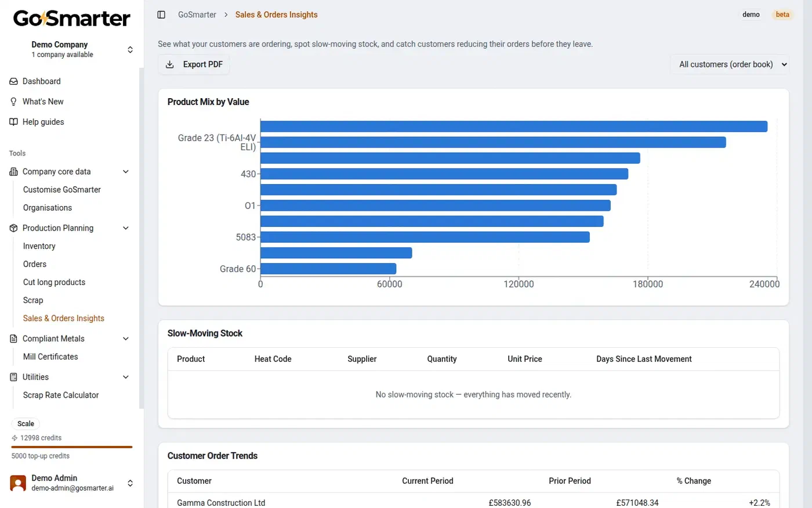The width and height of the screenshot is (812, 508).
Task: Click the Production Planning cube icon
Action: click(13, 228)
